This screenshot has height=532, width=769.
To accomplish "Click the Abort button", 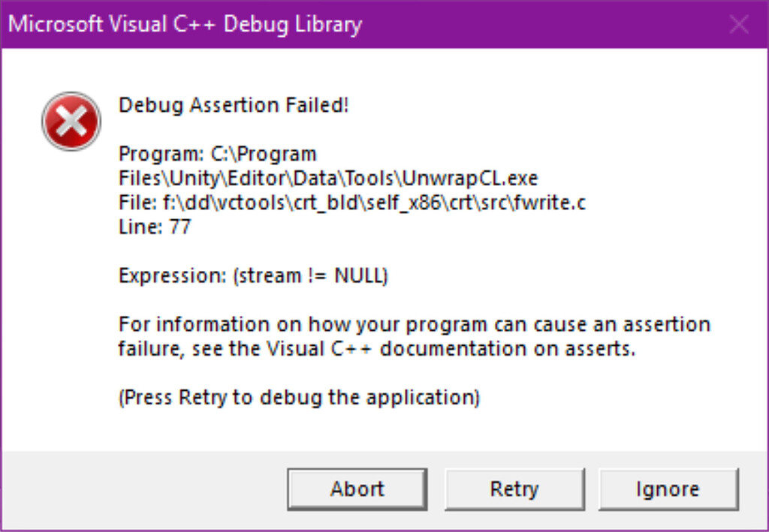I will (357, 489).
